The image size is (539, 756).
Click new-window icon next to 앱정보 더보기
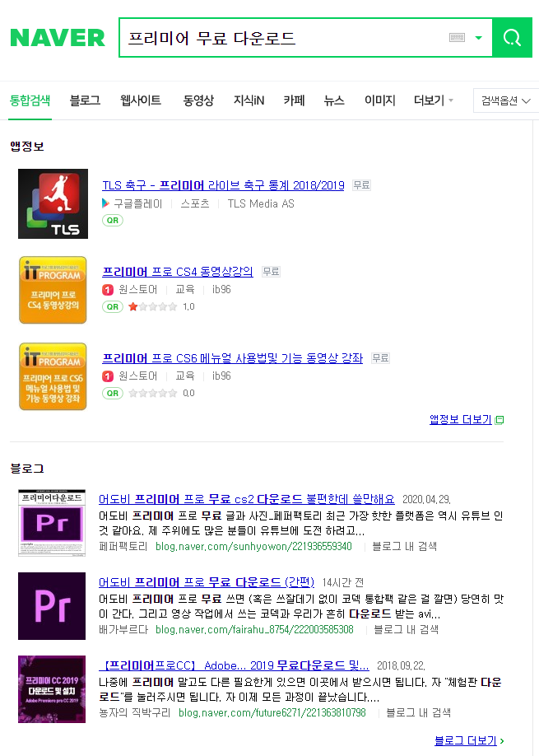pos(500,420)
